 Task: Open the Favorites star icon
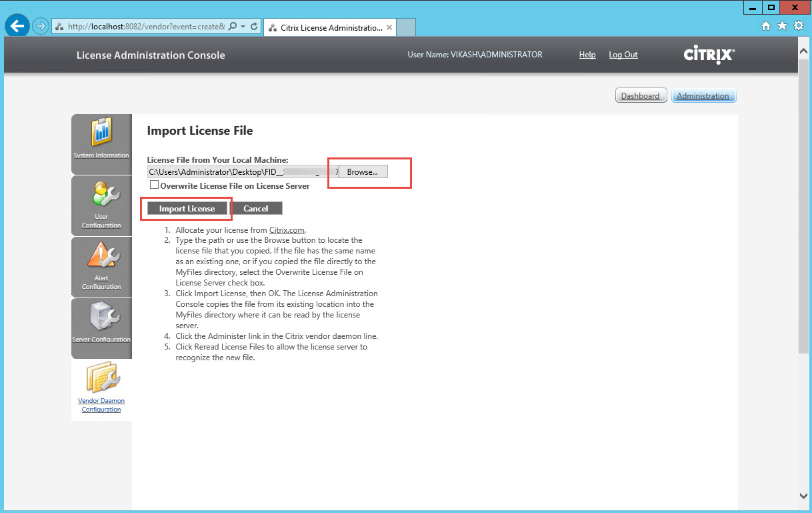coord(782,26)
